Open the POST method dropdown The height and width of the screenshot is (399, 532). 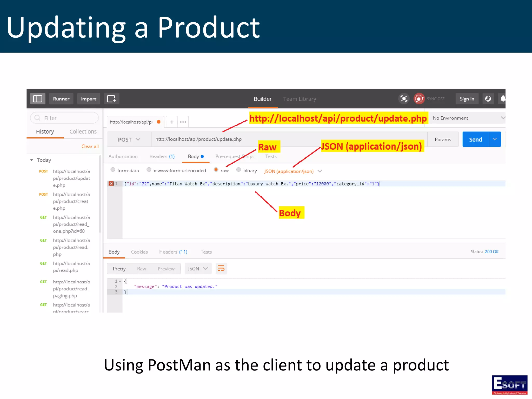[129, 139]
